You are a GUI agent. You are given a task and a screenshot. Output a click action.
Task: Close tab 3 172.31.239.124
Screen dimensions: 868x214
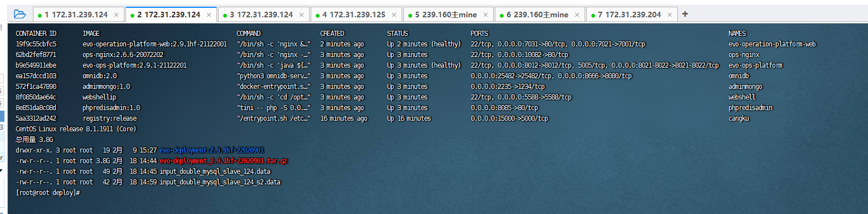coord(301,15)
